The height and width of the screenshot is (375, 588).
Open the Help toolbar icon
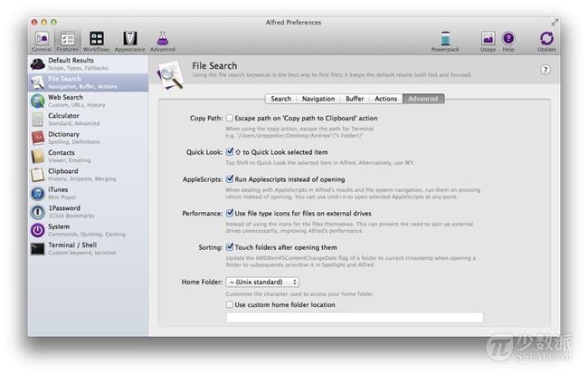click(508, 38)
